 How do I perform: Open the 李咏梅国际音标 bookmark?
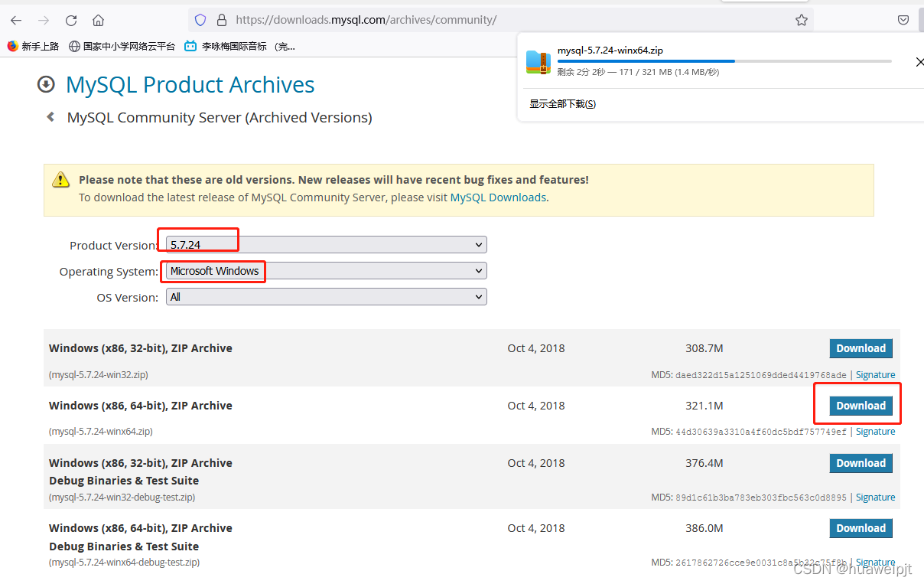239,46
